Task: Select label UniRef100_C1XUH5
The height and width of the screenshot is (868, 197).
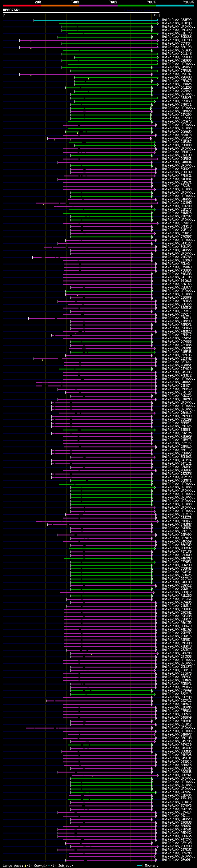Action: [177, 203]
